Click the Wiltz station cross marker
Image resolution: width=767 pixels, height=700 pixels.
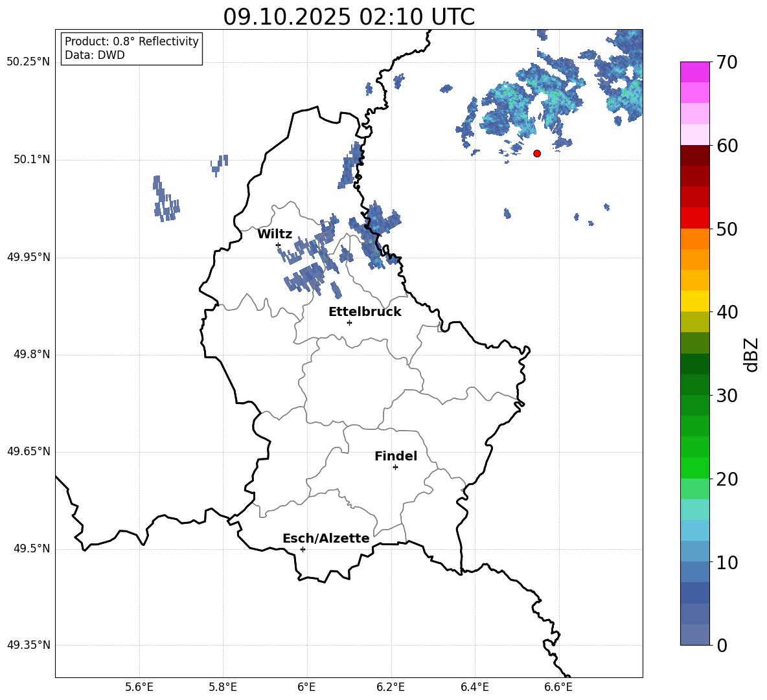pyautogui.click(x=279, y=245)
